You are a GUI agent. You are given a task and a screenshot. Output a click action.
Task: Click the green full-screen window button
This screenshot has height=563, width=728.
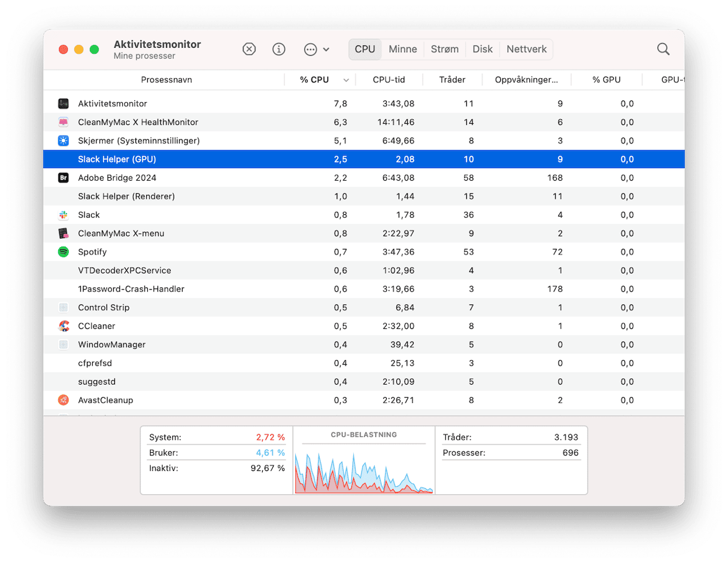95,49
